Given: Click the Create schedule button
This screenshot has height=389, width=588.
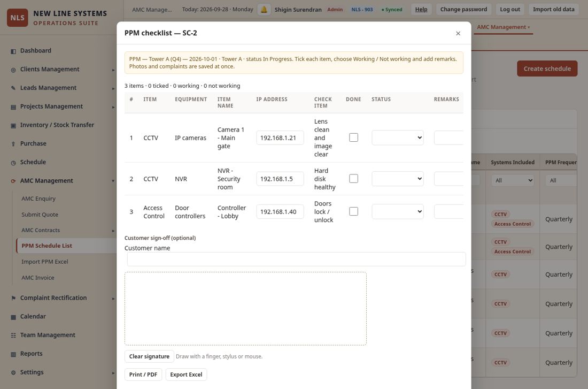Looking at the screenshot, I should point(547,68).
